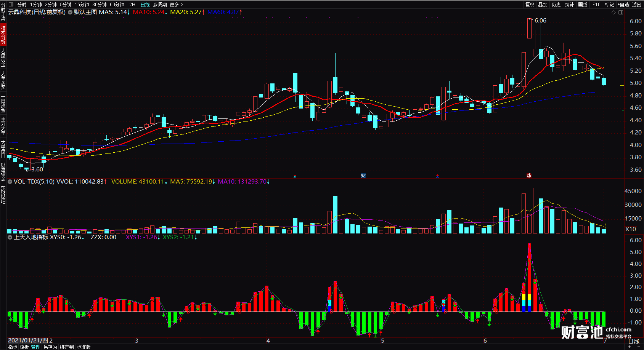Image resolution: width=644 pixels, height=350 pixels.
Task: Click the 3.60 low price label
Action: 37,169
